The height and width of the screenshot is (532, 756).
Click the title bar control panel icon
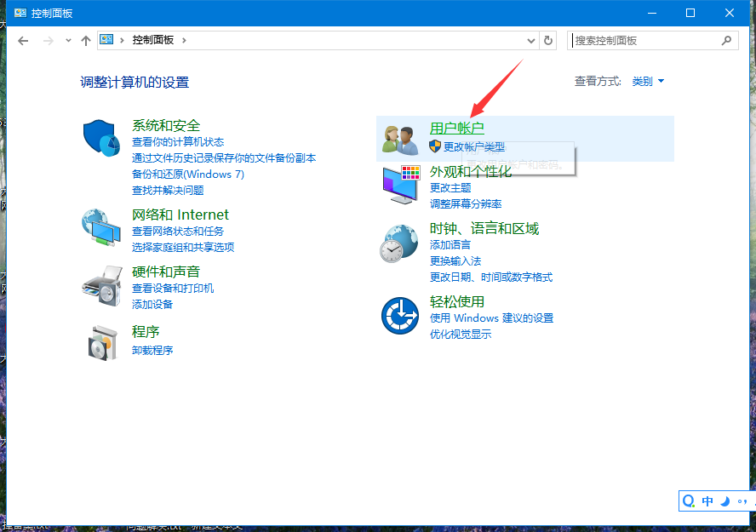pos(20,13)
